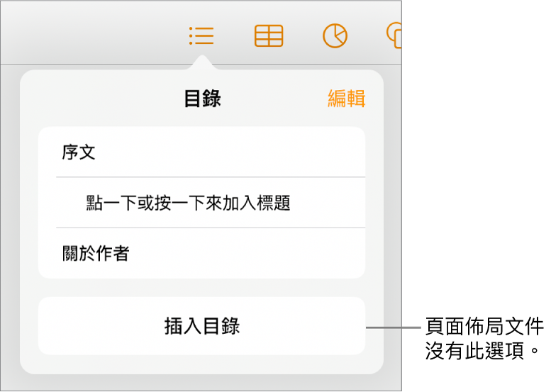Choose the indented 點一下或按一下來加入標題 entry

point(201,203)
